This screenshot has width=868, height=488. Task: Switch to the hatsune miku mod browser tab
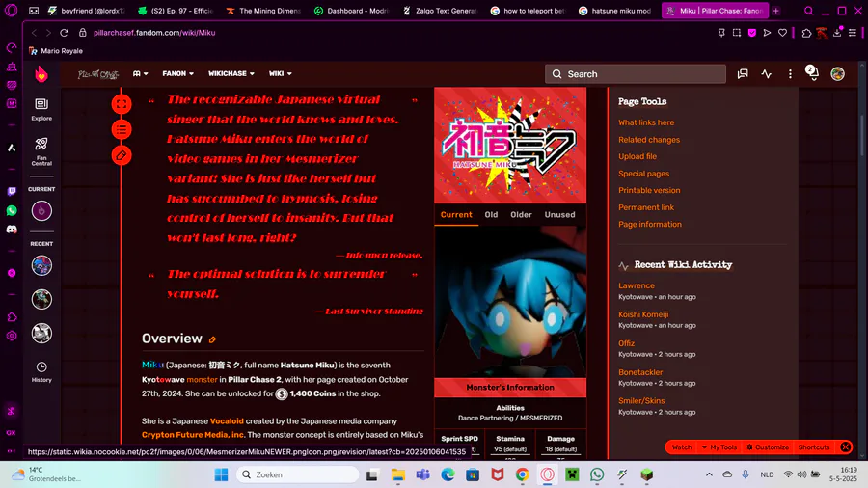(x=614, y=11)
